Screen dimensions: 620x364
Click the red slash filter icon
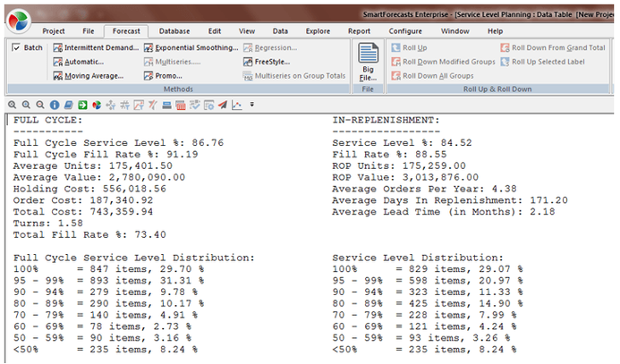[153, 105]
